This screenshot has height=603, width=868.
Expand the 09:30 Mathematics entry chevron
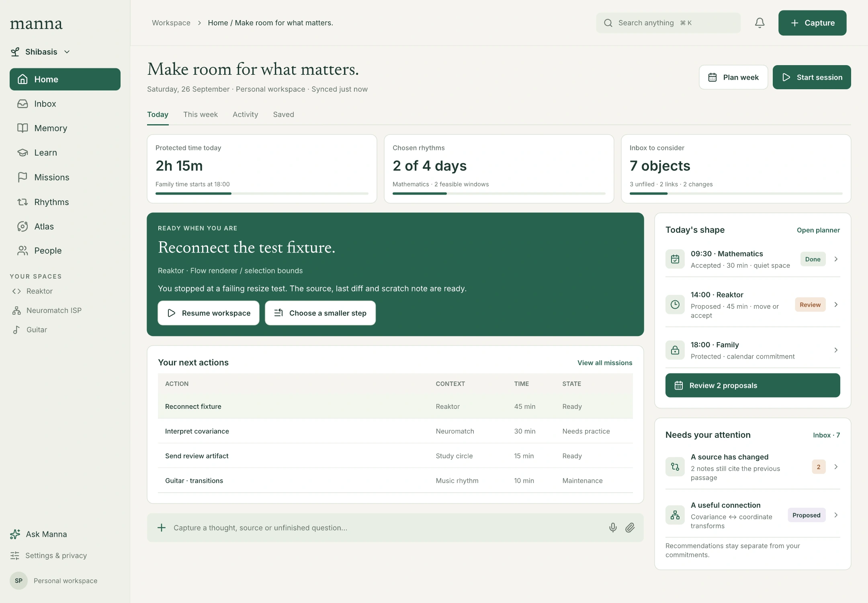tap(836, 259)
